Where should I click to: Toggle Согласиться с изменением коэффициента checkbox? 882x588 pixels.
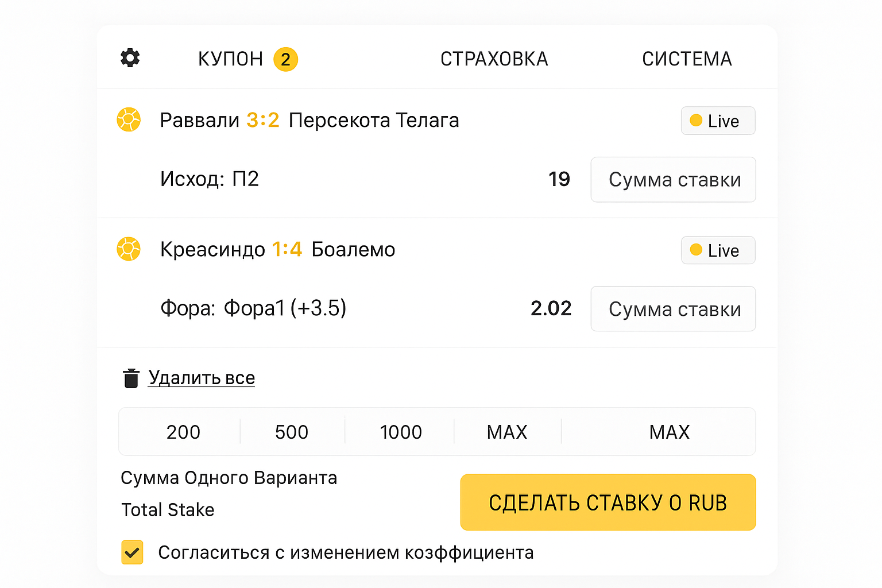[132, 552]
